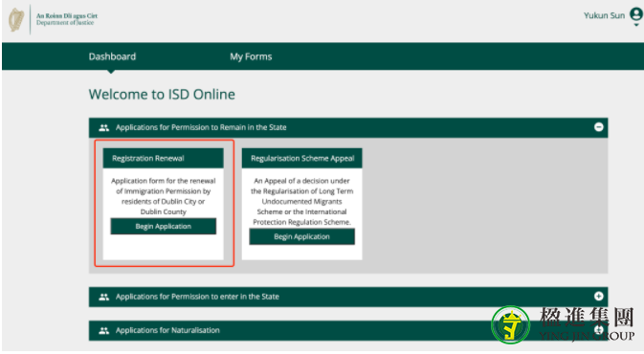The width and height of the screenshot is (644, 354).
Task: Click the Regularisation Scheme Appeal card header
Action: click(x=301, y=158)
